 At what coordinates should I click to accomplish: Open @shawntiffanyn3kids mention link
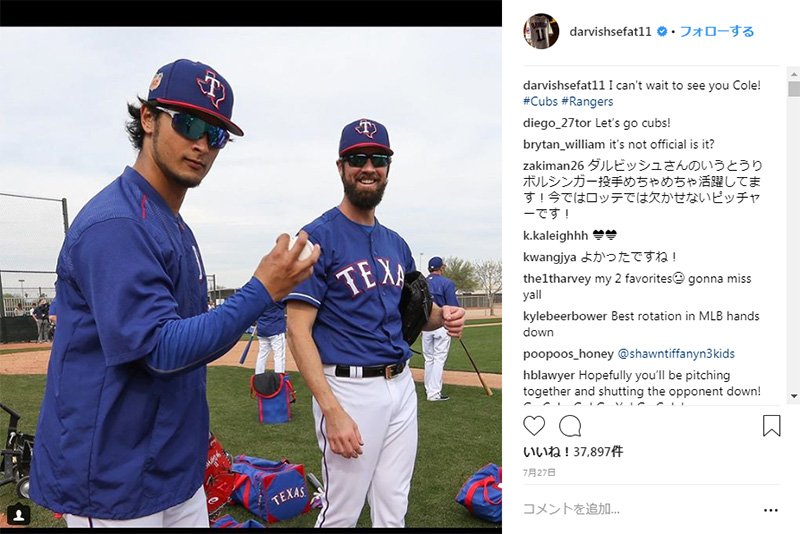676,353
